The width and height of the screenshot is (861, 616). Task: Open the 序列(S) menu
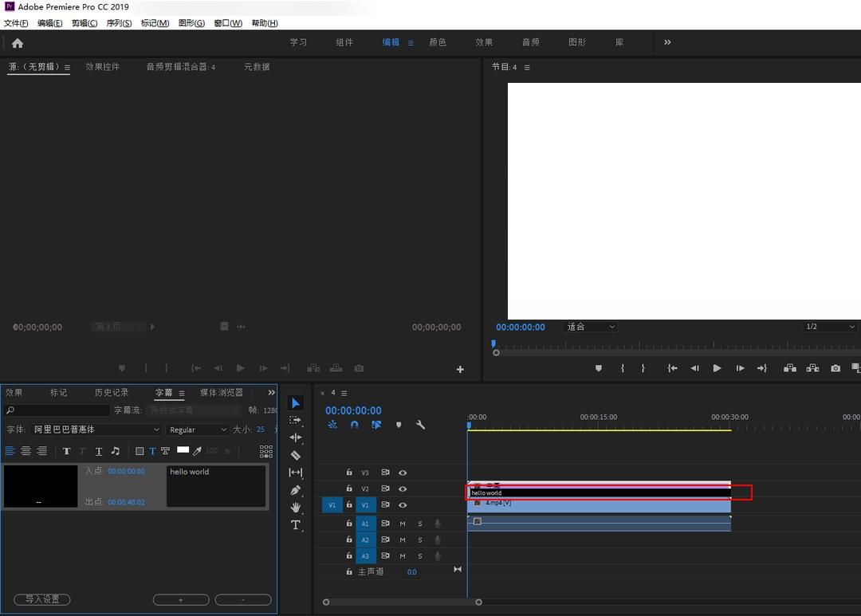tap(119, 23)
